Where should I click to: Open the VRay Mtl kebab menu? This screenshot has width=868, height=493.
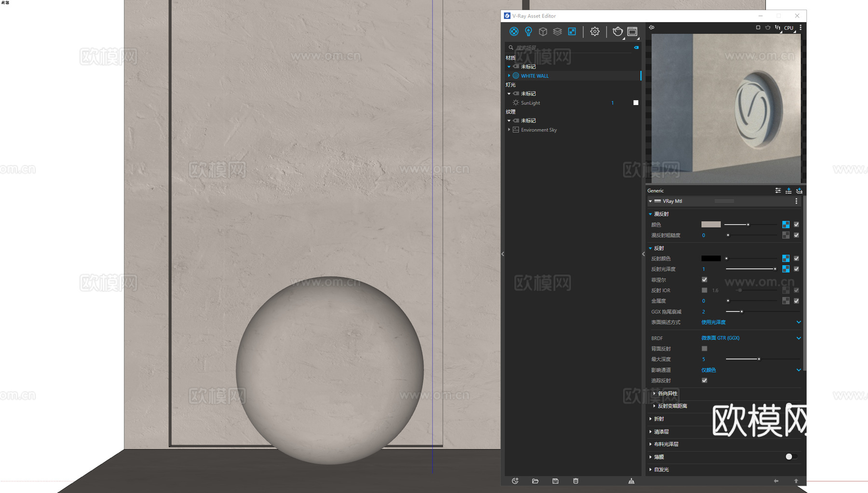click(796, 201)
